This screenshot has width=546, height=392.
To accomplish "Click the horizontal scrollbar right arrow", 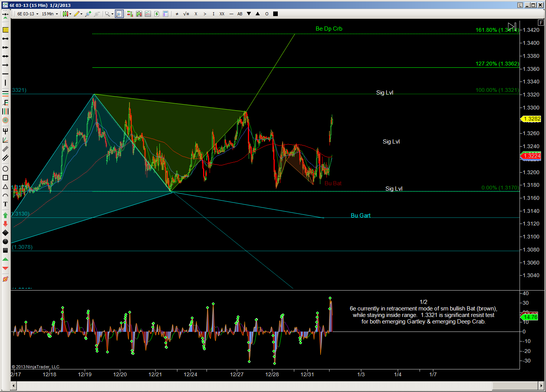I will tap(541, 385).
